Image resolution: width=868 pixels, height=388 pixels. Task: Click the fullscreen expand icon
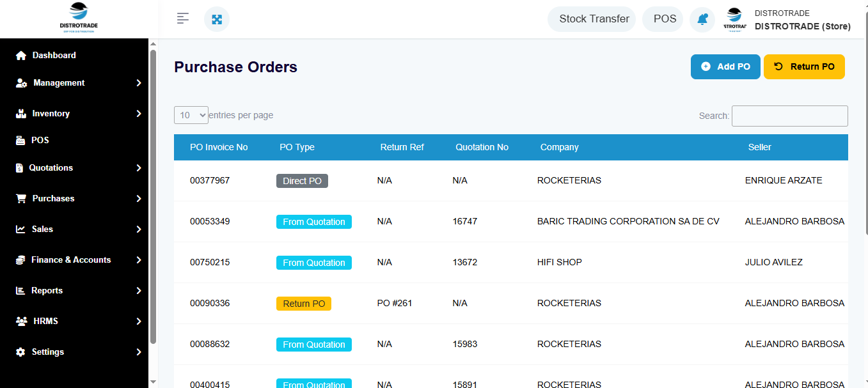point(217,19)
